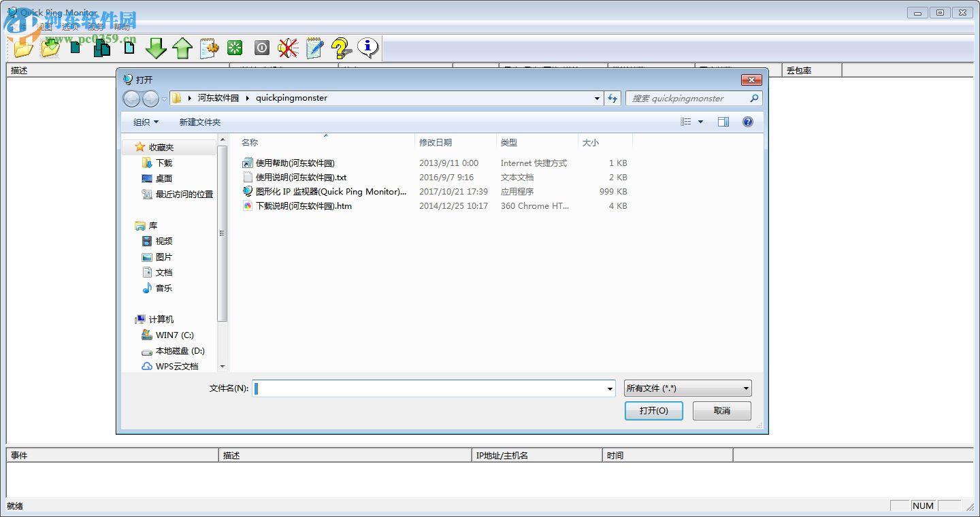Image resolution: width=980 pixels, height=517 pixels.
Task: Click the 取消 button to dismiss dialog
Action: [x=721, y=410]
